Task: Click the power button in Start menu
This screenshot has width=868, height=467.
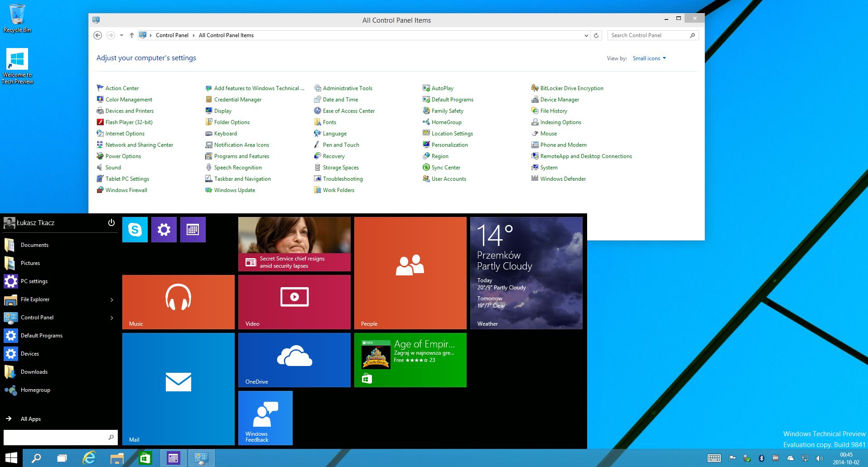Action: (x=111, y=222)
